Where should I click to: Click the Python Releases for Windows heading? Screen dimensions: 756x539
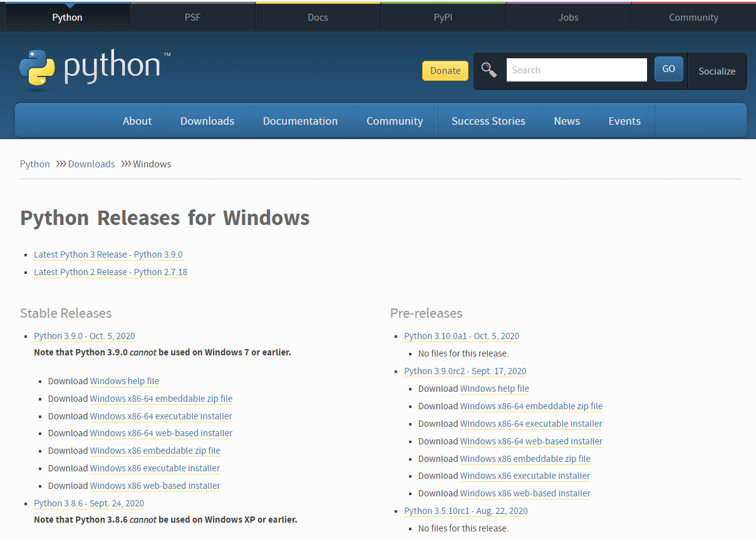click(x=165, y=218)
